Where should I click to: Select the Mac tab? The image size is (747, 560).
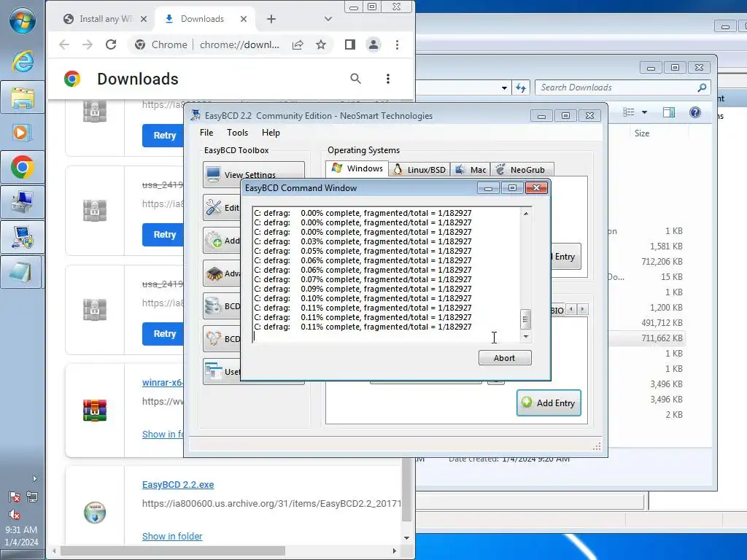471,169
